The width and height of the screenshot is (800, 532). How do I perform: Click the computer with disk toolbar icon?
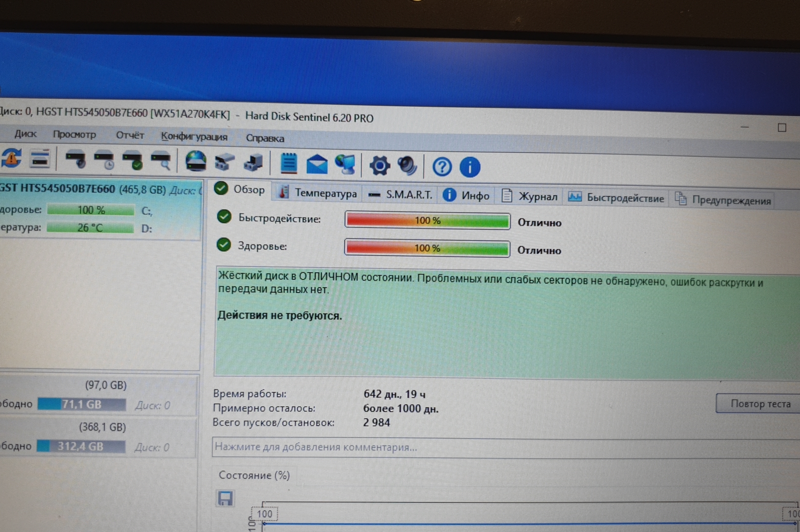point(253,163)
